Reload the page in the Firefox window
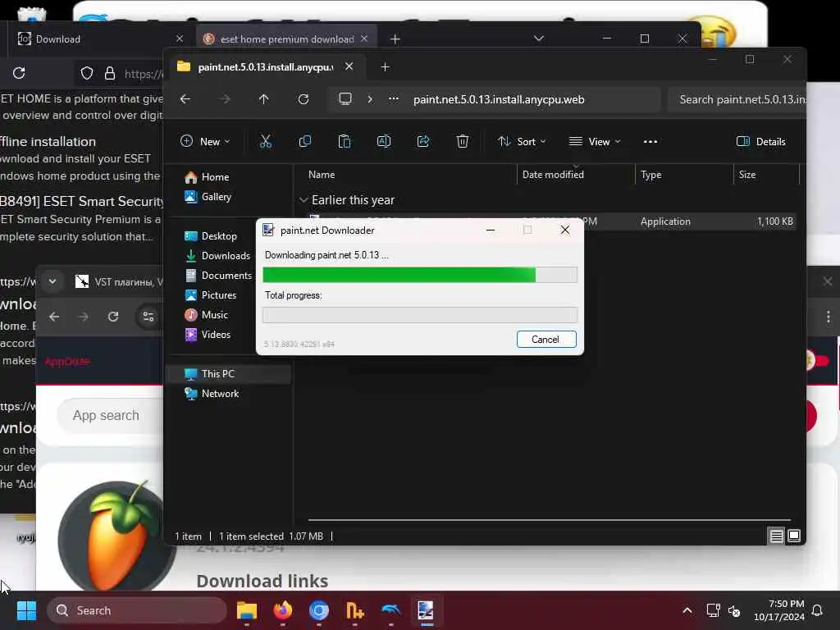The image size is (840, 630). (x=19, y=73)
